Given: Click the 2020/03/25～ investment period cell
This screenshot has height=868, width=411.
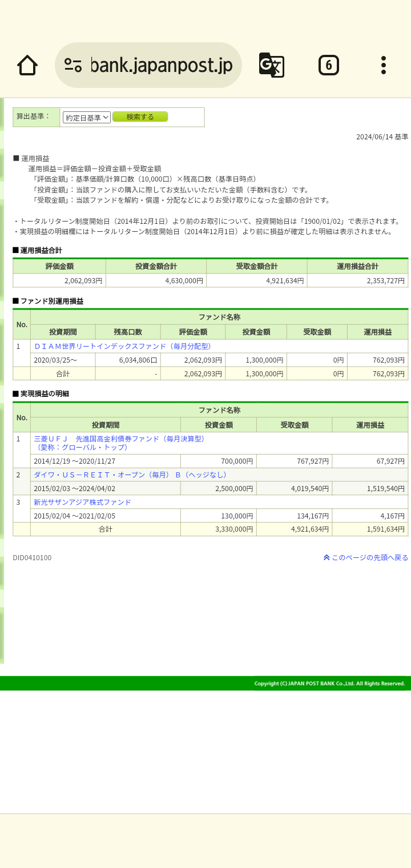Looking at the screenshot, I should click(x=63, y=360).
